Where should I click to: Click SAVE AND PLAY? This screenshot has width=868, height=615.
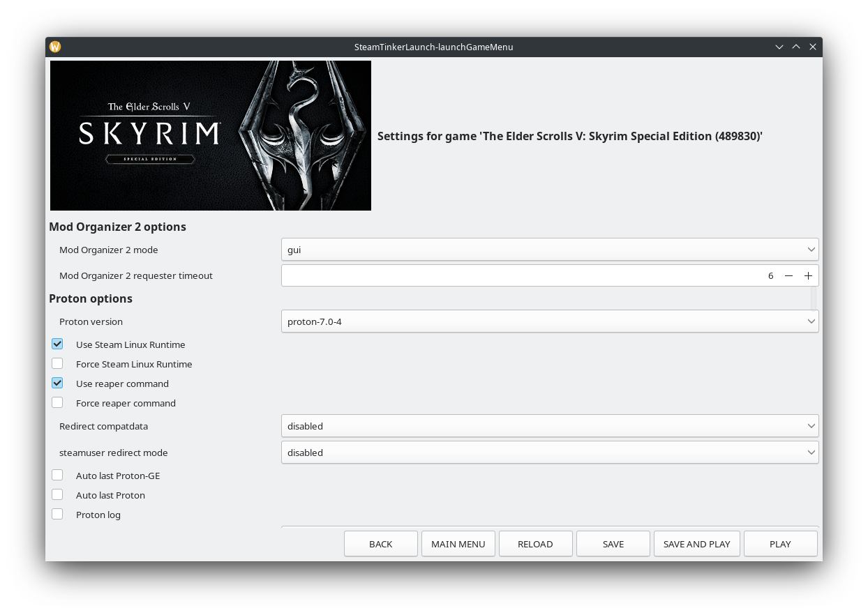pos(697,544)
